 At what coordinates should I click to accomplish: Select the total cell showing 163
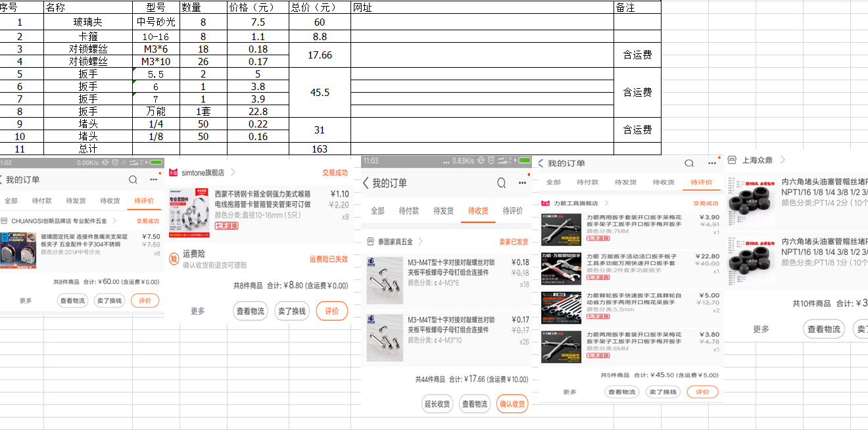[320, 149]
